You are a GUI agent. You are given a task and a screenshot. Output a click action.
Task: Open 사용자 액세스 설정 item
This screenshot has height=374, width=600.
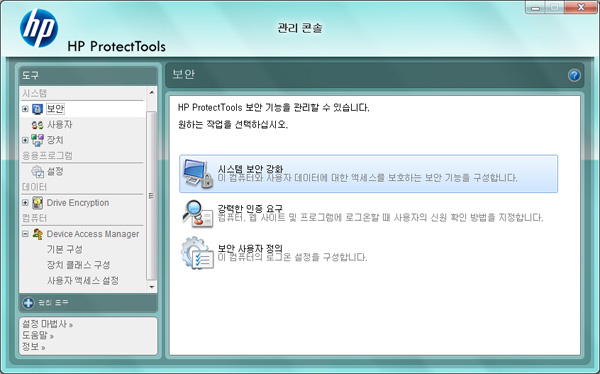coord(83,281)
